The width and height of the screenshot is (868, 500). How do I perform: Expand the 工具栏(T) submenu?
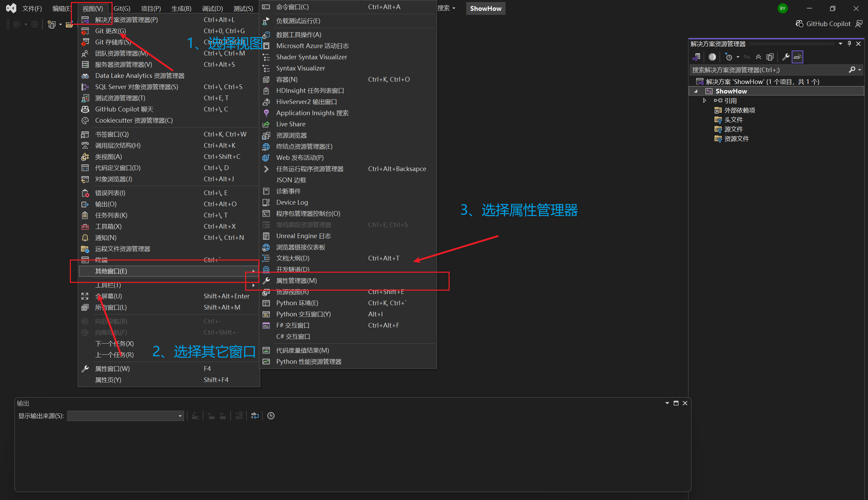169,285
